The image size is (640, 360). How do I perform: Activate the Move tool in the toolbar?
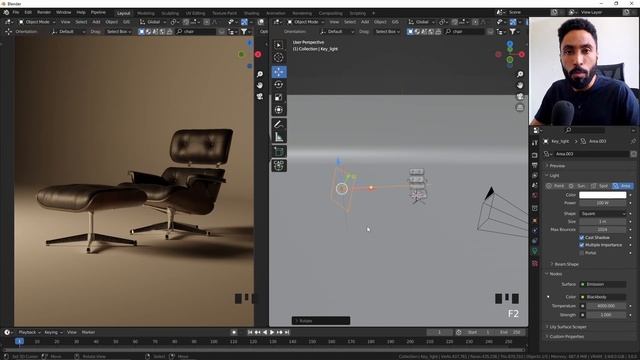coord(279,72)
